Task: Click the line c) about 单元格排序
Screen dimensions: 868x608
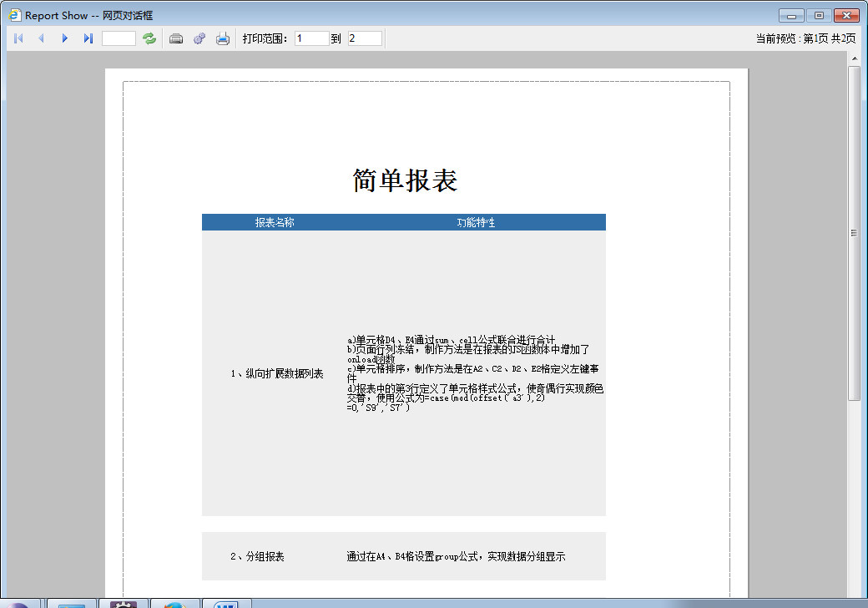Action: [x=472, y=373]
